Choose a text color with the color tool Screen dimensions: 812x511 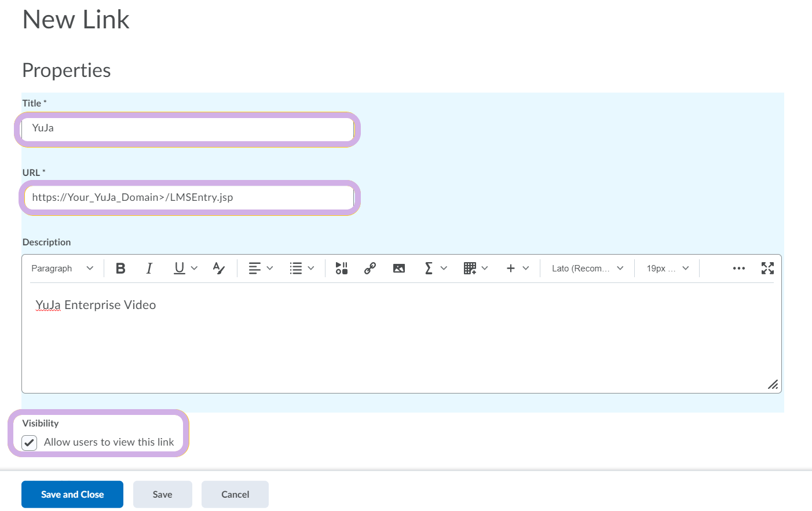pyautogui.click(x=219, y=269)
